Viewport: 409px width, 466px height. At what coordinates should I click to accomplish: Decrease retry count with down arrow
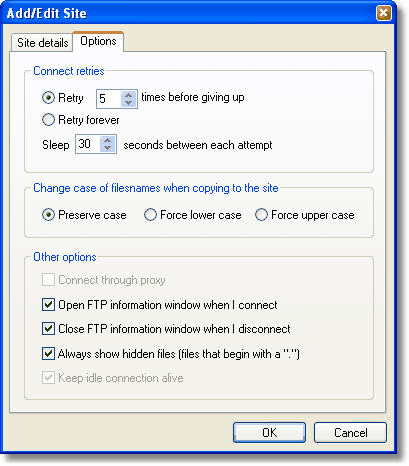pos(129,103)
